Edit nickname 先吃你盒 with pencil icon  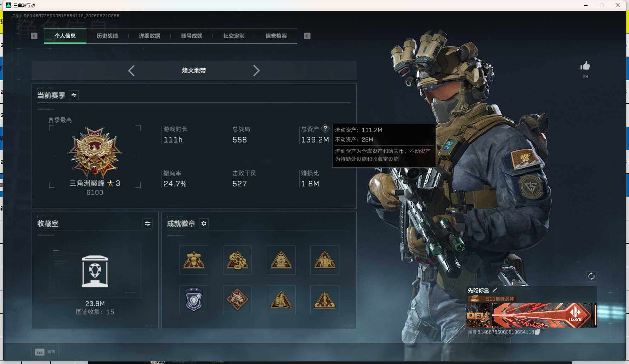click(x=495, y=290)
